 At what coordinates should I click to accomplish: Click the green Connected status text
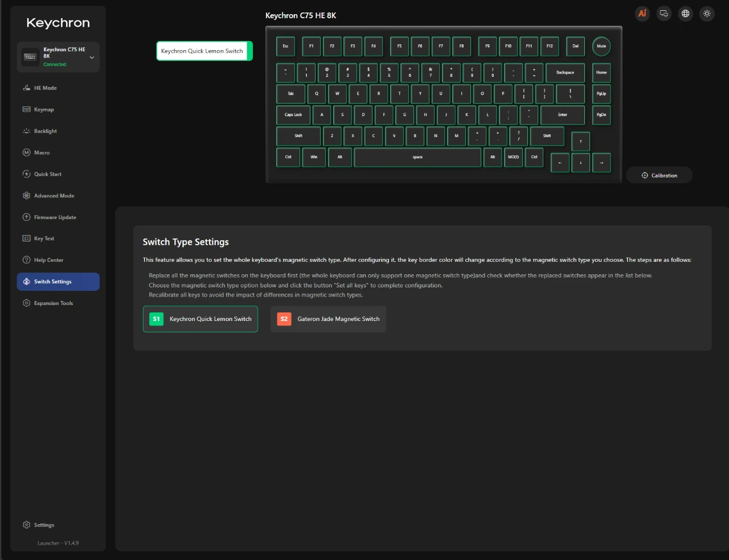click(55, 64)
